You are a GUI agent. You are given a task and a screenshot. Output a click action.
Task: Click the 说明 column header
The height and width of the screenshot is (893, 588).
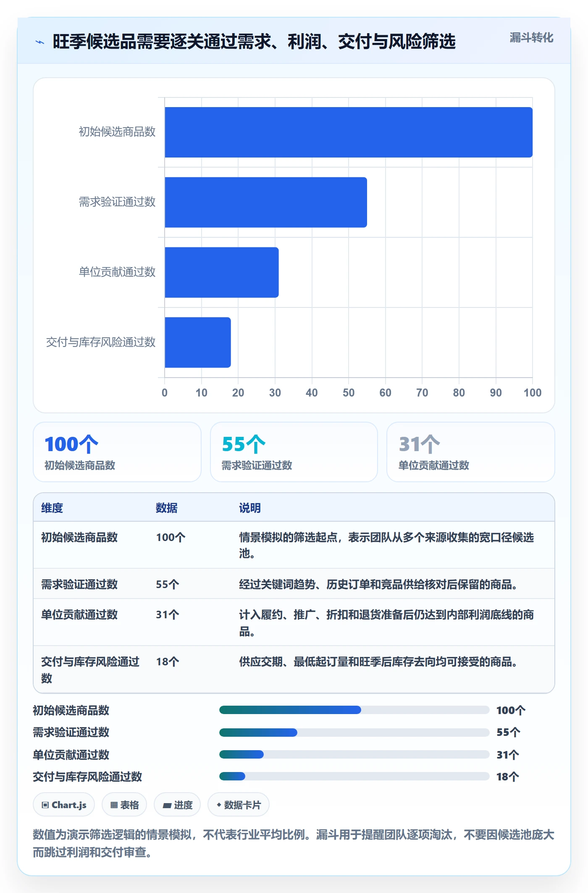coord(250,508)
